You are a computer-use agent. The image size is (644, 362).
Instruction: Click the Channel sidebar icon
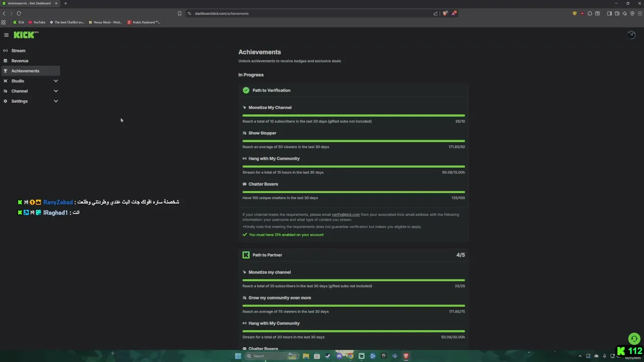[x=6, y=91]
